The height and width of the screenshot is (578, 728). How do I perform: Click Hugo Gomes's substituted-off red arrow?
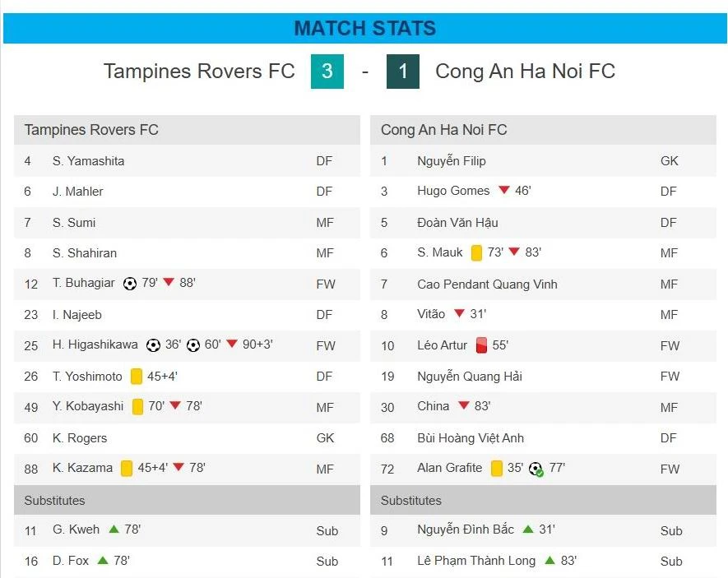pos(503,191)
